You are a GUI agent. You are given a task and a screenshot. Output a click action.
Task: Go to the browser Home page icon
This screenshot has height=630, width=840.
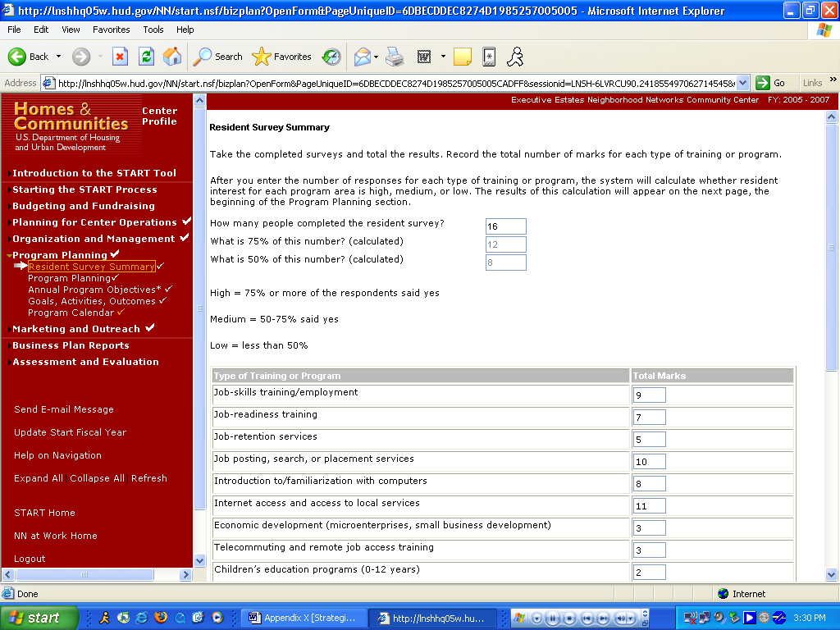coord(172,57)
